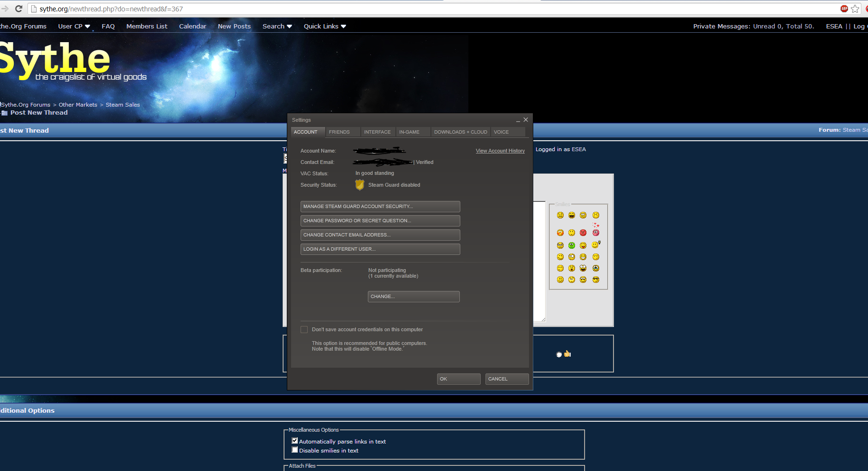Switch to the Friends settings tab
Image resolution: width=868 pixels, height=471 pixels.
343,132
